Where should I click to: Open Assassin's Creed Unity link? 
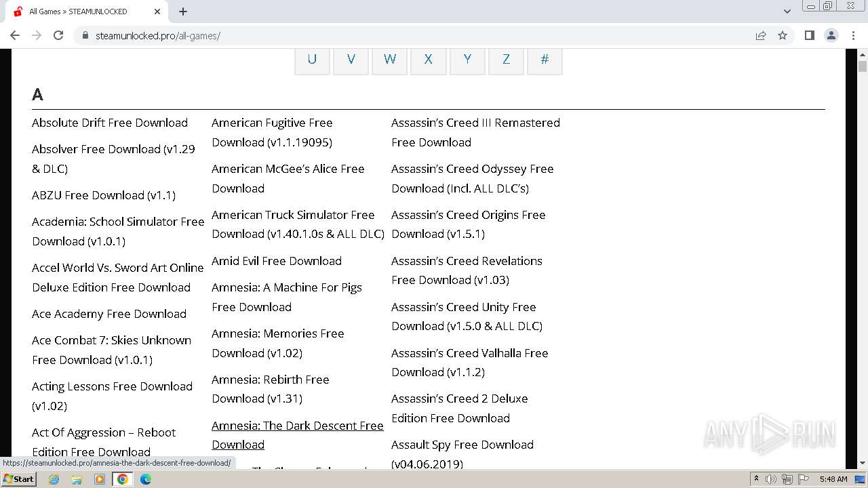[467, 317]
